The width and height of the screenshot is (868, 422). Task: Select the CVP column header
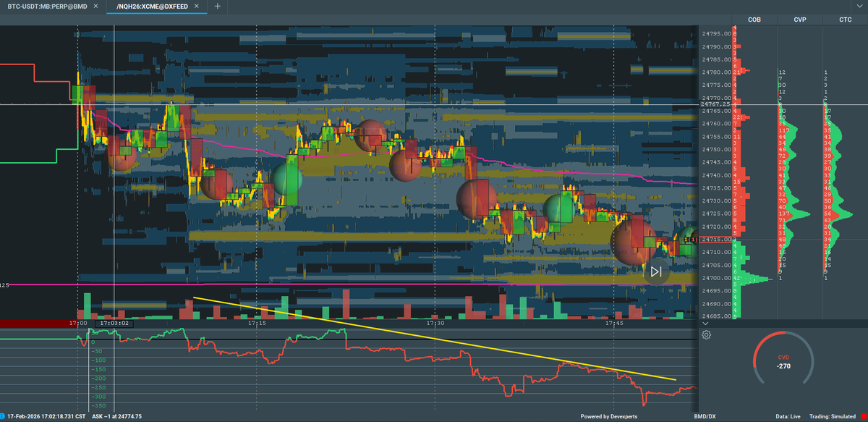coord(799,20)
